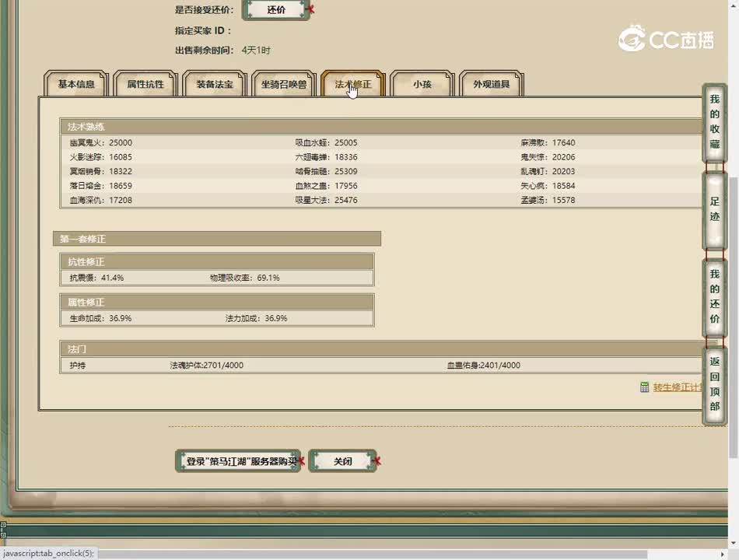The width and height of the screenshot is (739, 560).
Task: Open the 我的收藏 side panel
Action: click(714, 121)
